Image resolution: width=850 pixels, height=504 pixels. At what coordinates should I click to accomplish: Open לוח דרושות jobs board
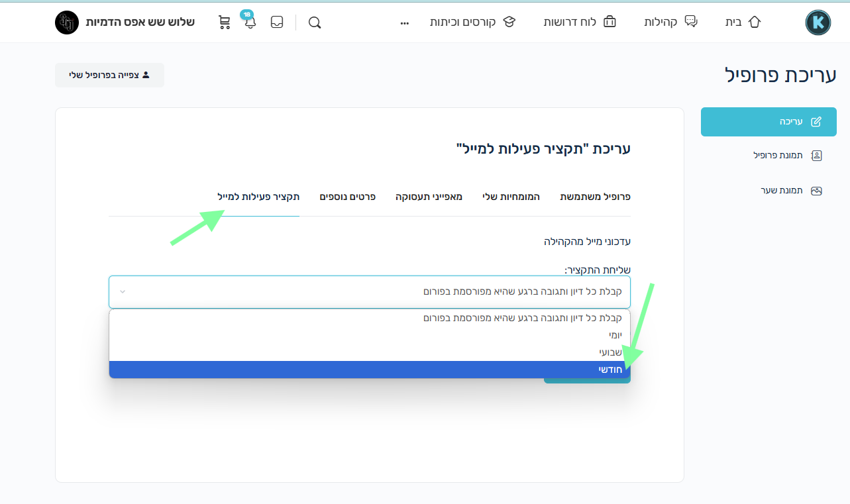point(580,22)
